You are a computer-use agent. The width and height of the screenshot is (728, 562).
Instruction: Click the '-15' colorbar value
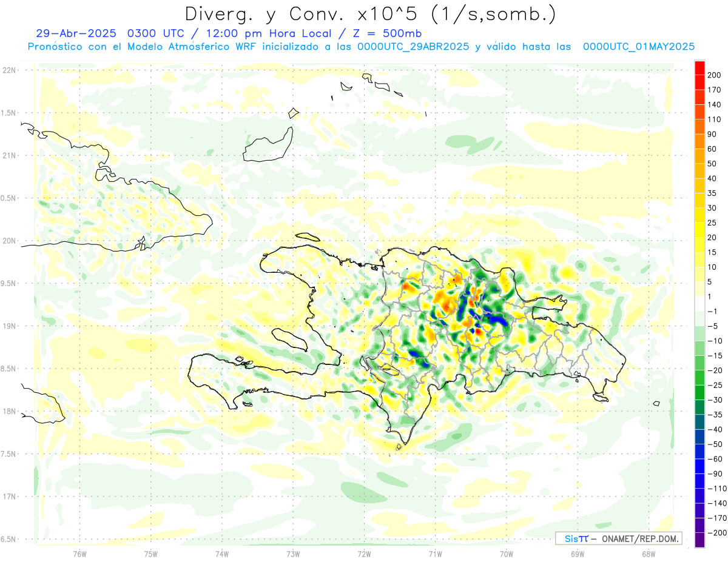715,355
